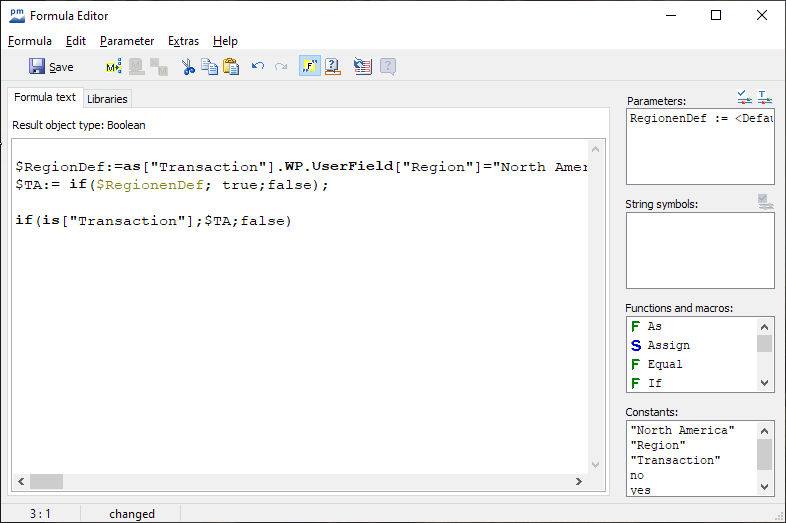Click the Save floppy disk icon
This screenshot has width=786, height=523.
click(37, 67)
